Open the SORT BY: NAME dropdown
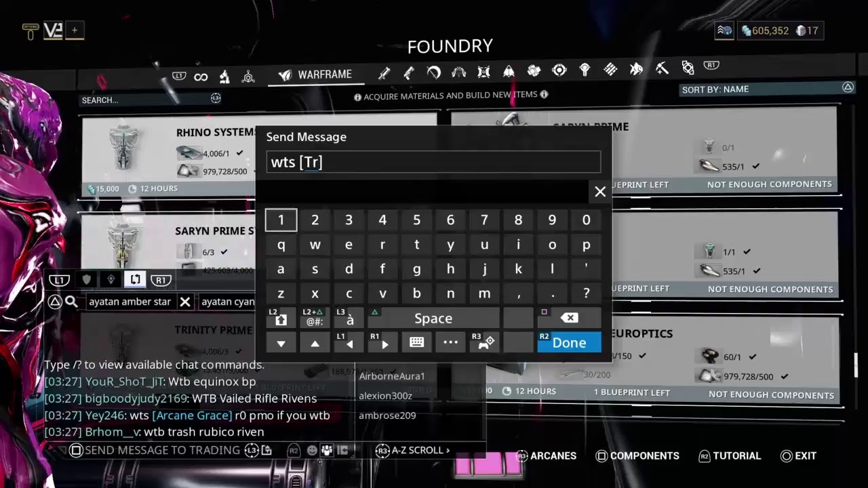 (766, 89)
